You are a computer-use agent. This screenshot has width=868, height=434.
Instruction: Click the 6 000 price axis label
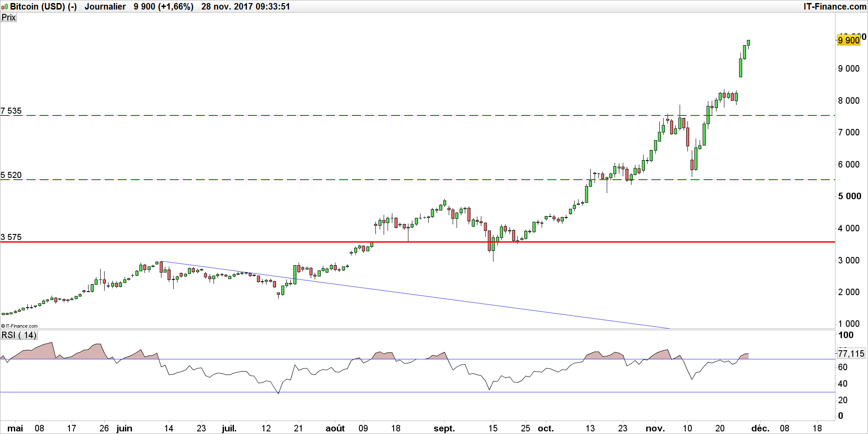click(x=848, y=164)
